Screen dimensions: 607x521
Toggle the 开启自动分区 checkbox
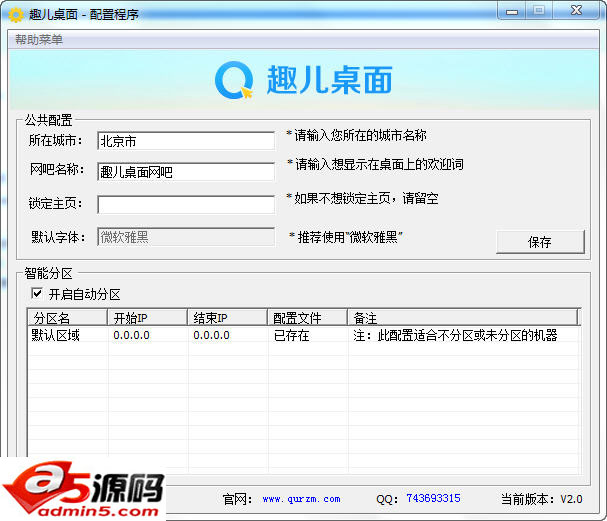click(37, 293)
